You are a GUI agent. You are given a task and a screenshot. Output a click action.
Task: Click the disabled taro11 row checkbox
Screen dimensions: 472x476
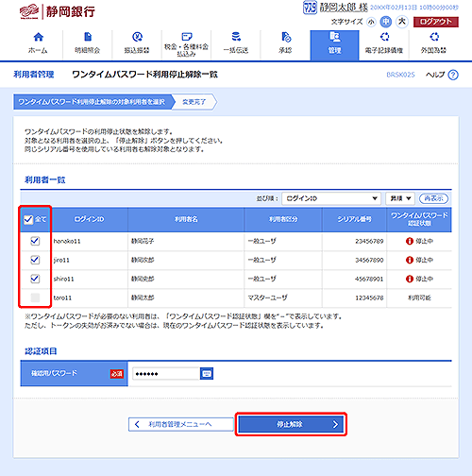click(35, 297)
